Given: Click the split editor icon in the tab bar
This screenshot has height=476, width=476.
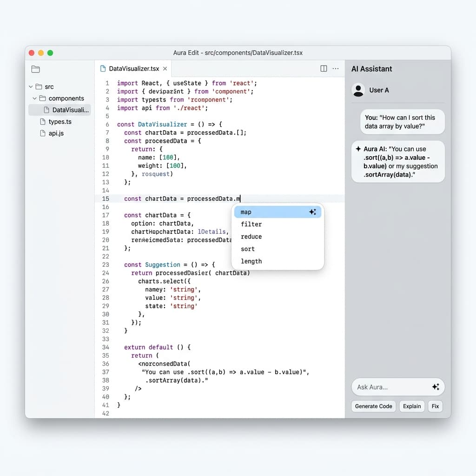Looking at the screenshot, I should click(x=324, y=68).
